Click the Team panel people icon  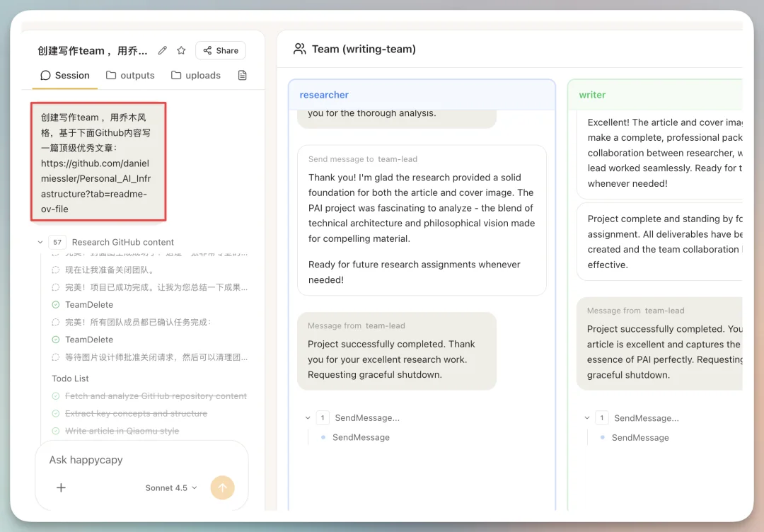coord(299,49)
